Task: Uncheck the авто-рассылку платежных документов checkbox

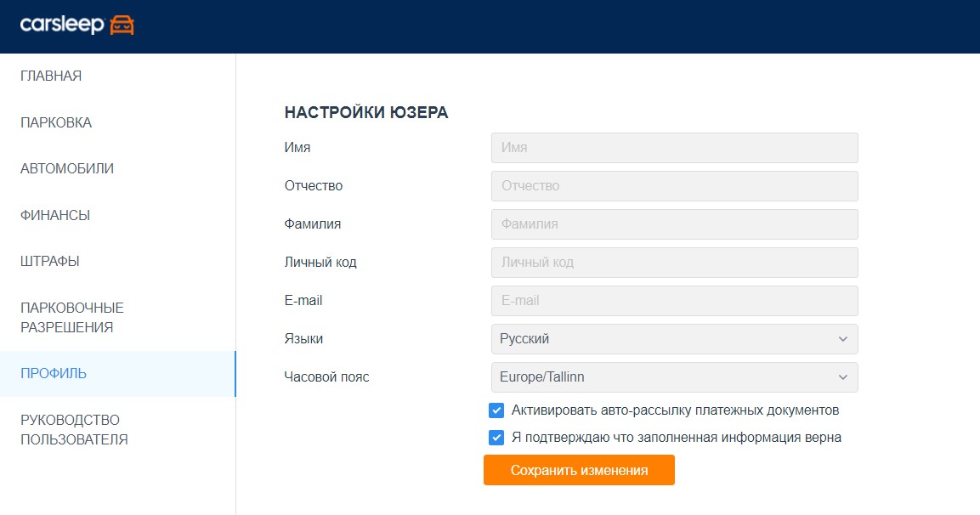Action: 497,411
